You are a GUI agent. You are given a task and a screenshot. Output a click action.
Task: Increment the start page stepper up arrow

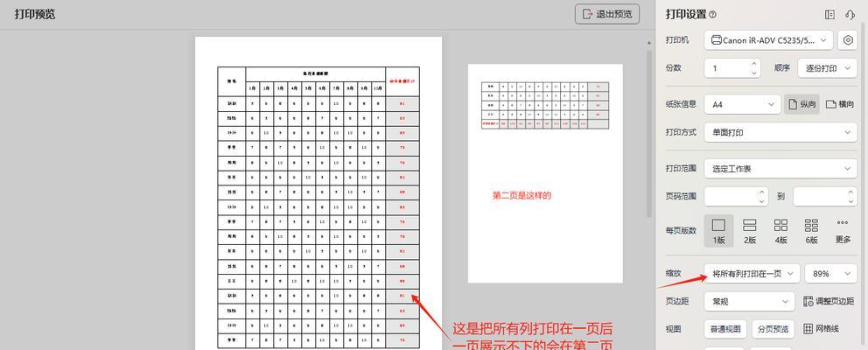(x=762, y=192)
